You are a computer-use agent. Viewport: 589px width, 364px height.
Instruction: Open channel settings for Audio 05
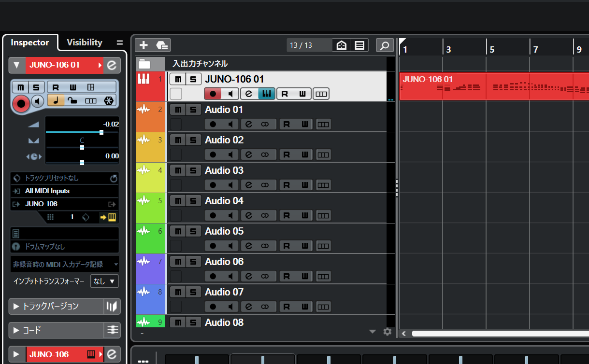tap(249, 246)
